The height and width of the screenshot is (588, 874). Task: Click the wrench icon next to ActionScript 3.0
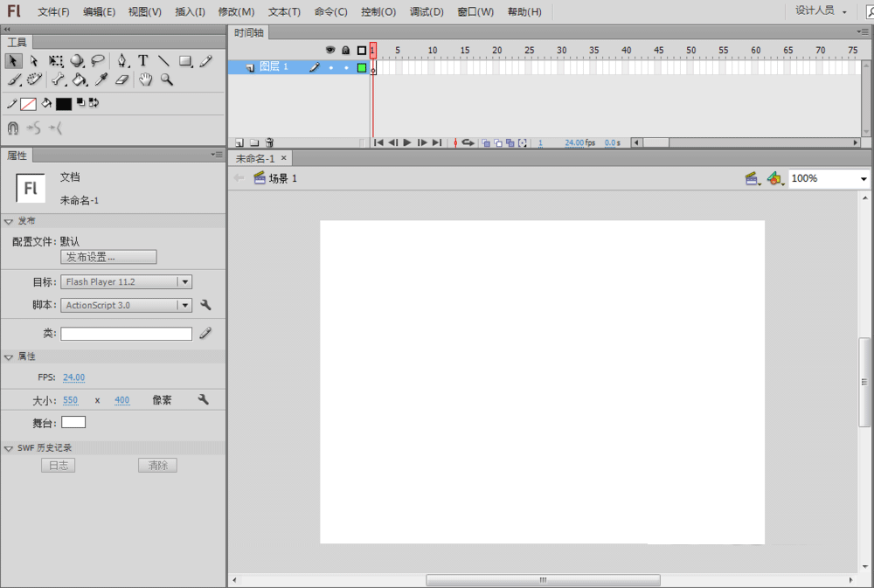[205, 305]
